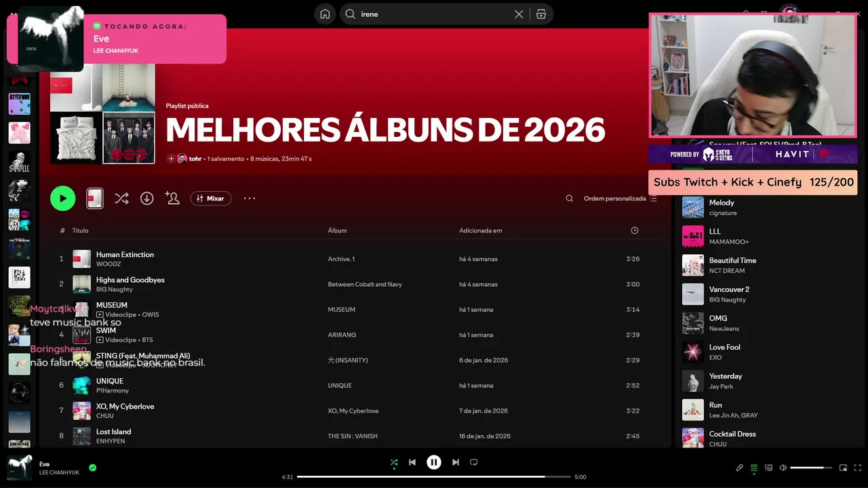This screenshot has width=868, height=488.
Task: Go to Spotify Home
Action: 325,14
